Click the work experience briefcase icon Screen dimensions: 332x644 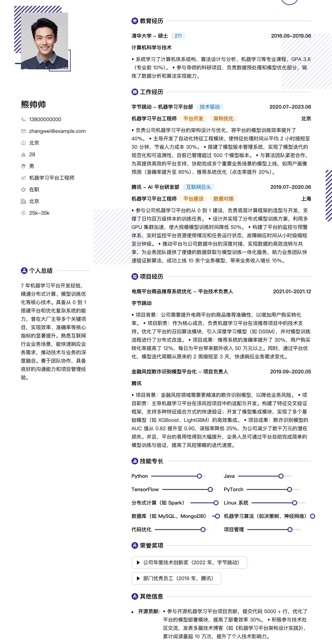click(x=135, y=92)
